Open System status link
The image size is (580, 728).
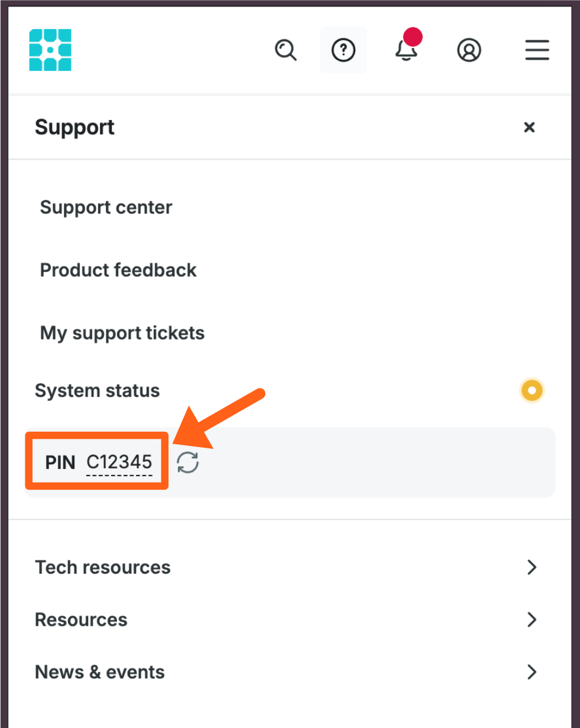coord(98,391)
